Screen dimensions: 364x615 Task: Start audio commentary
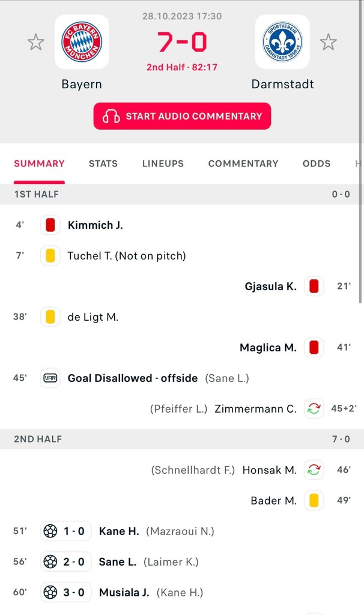click(x=182, y=116)
